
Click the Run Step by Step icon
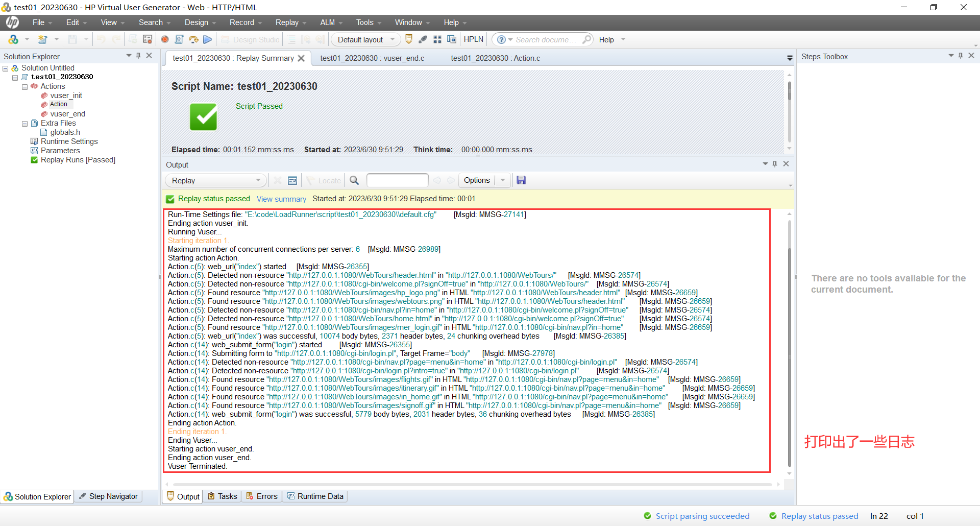[193, 39]
